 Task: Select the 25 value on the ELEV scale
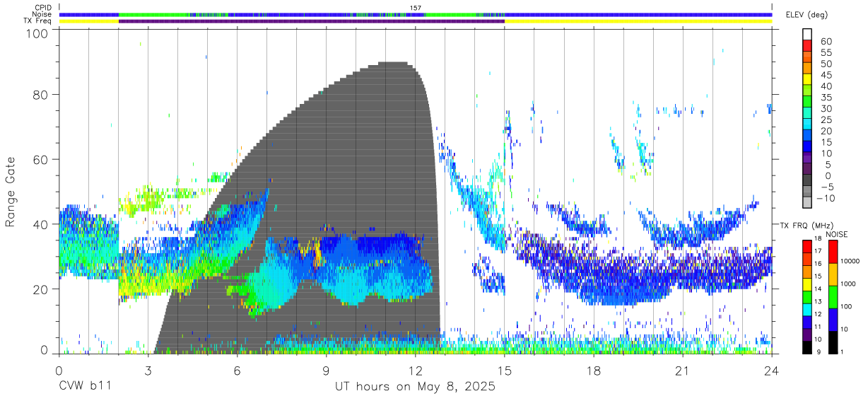(x=826, y=120)
